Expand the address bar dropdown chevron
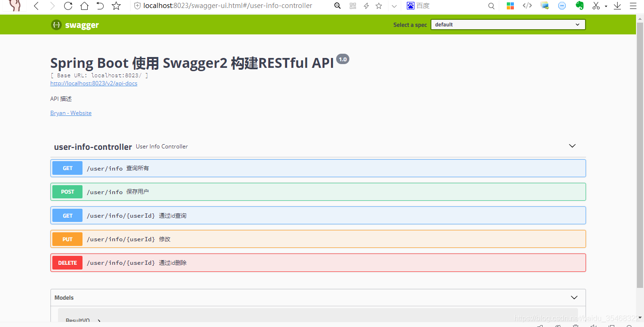The width and height of the screenshot is (644, 327). coord(394,6)
